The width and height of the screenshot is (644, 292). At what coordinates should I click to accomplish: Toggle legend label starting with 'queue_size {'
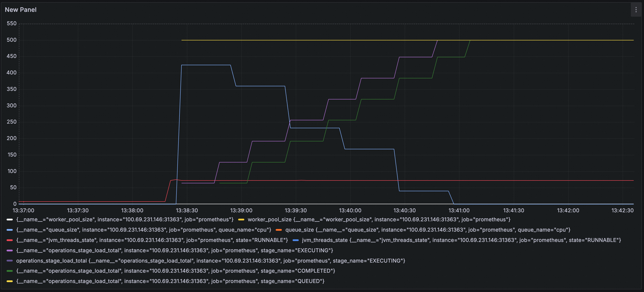point(428,230)
